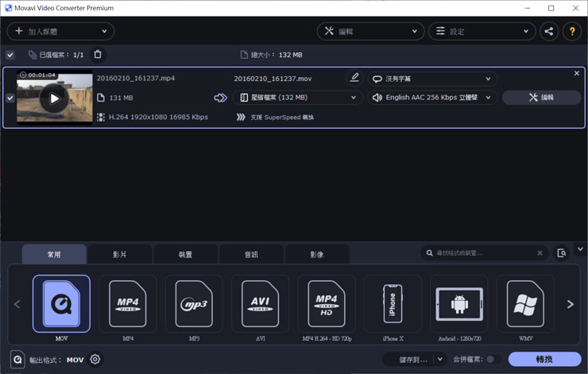Open the Settings (設定) dropdown

coord(482,31)
